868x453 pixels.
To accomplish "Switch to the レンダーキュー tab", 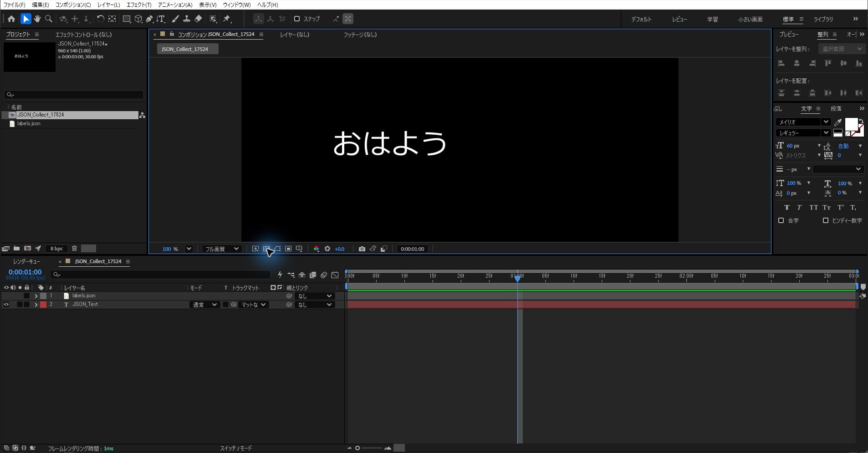I will [x=26, y=261].
